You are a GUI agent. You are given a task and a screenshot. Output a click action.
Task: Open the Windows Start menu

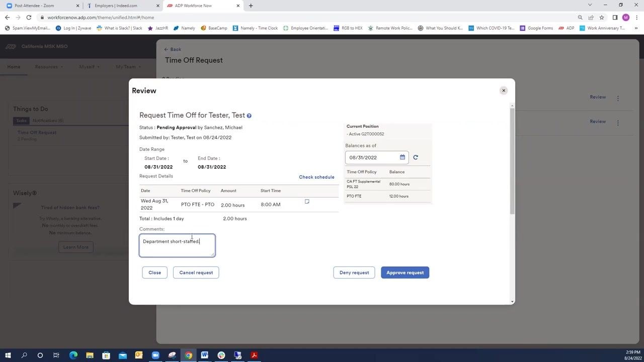[8, 355]
